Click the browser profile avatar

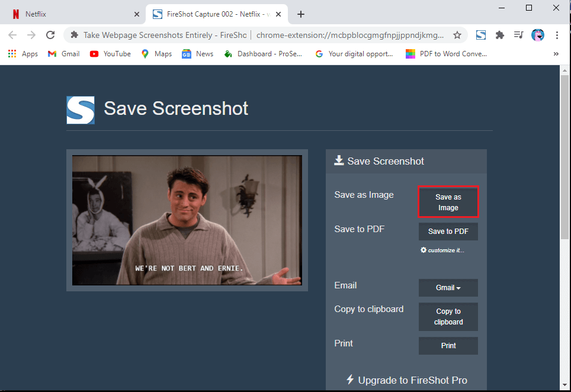pyautogui.click(x=538, y=35)
